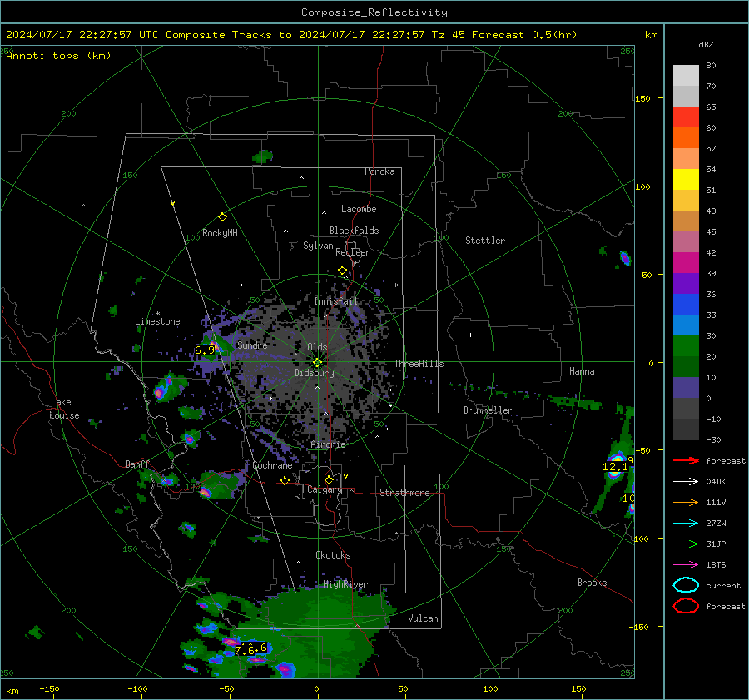Click the Blackfalds city label
The image size is (749, 700).
click(x=354, y=231)
